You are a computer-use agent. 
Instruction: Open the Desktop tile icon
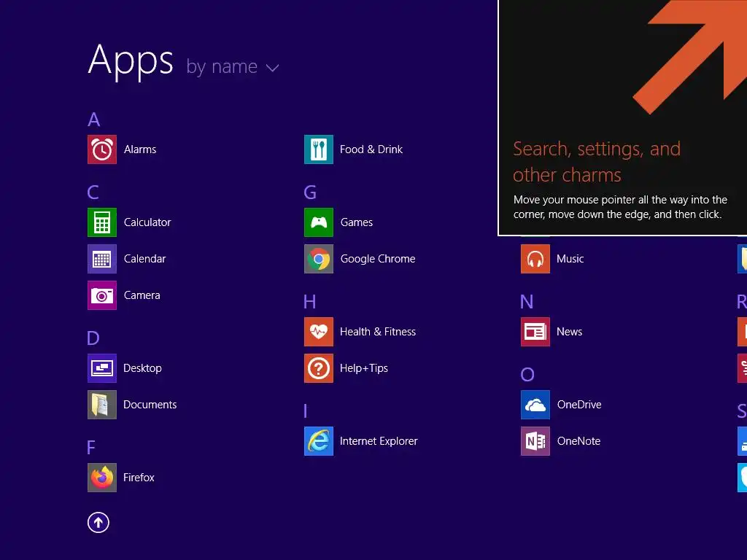click(x=102, y=368)
